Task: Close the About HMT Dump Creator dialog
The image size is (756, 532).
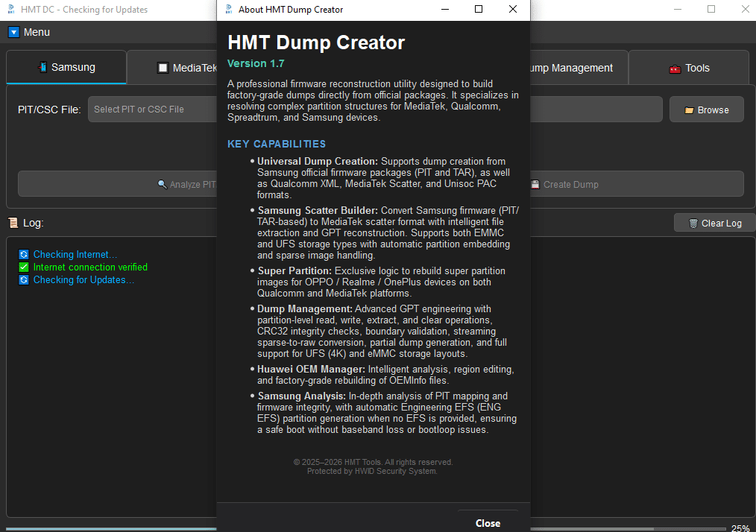Action: 487,522
